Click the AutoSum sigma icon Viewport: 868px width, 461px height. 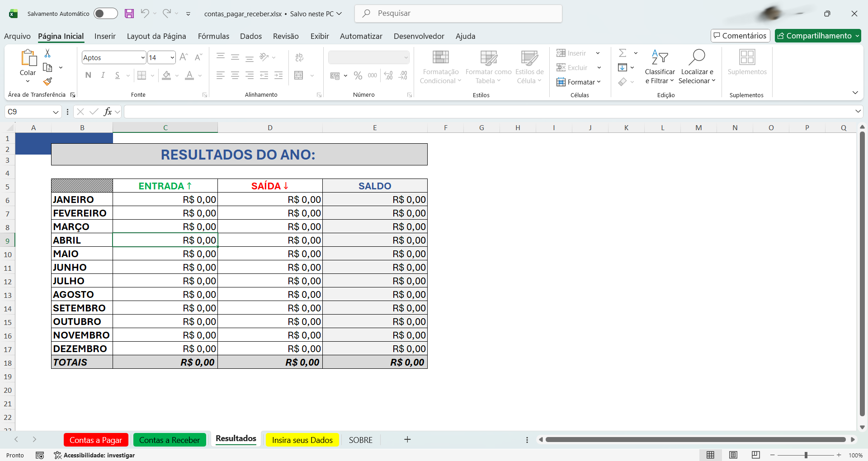[623, 53]
